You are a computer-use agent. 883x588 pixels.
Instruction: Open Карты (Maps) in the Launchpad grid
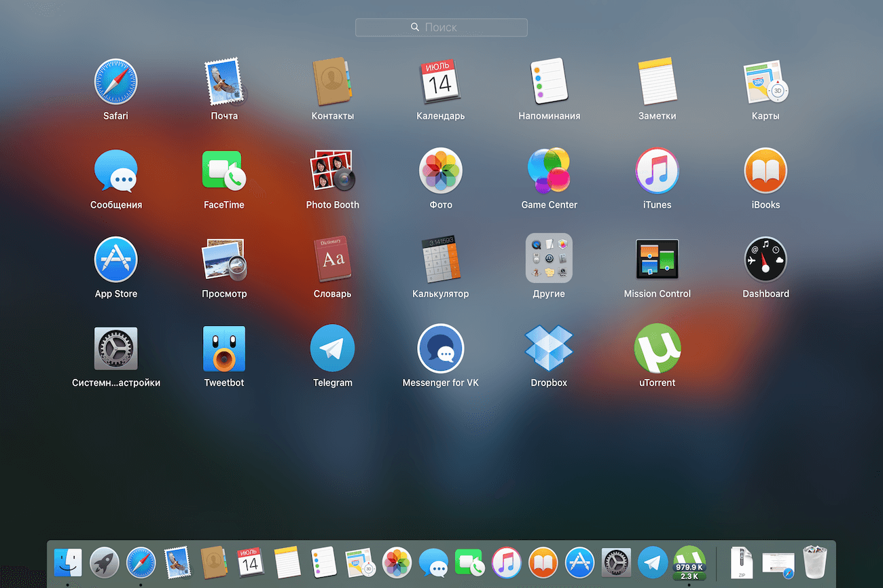pos(765,81)
